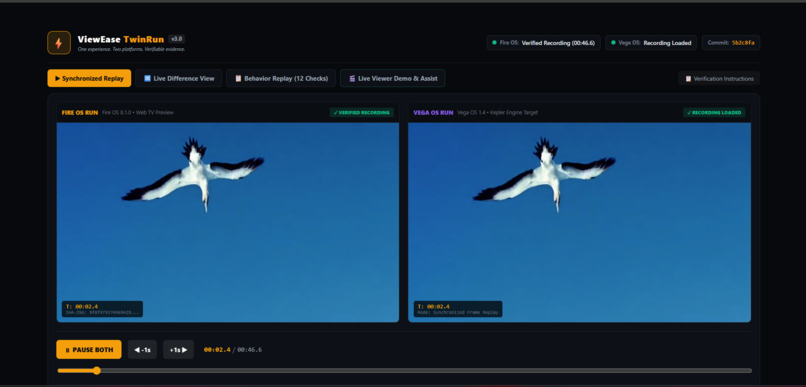Click the Fire OS frame timestamp overlay
The height and width of the screenshot is (387, 806).
[102, 309]
